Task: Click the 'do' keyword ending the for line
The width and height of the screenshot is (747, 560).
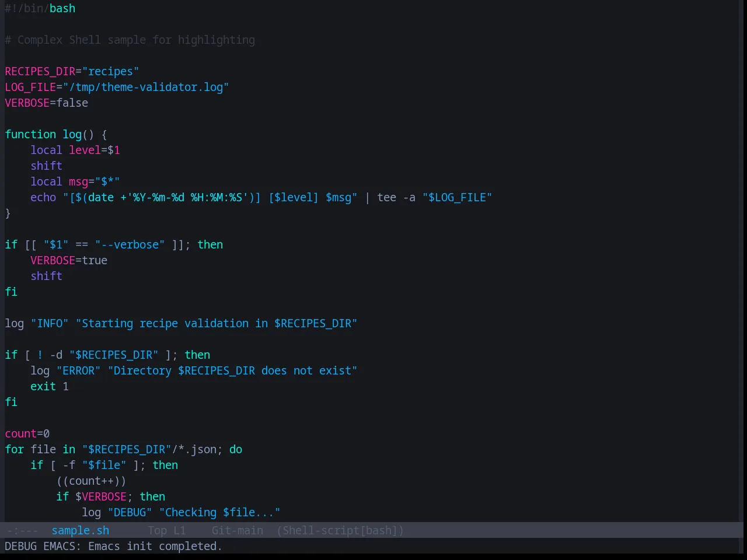Action: (x=236, y=449)
